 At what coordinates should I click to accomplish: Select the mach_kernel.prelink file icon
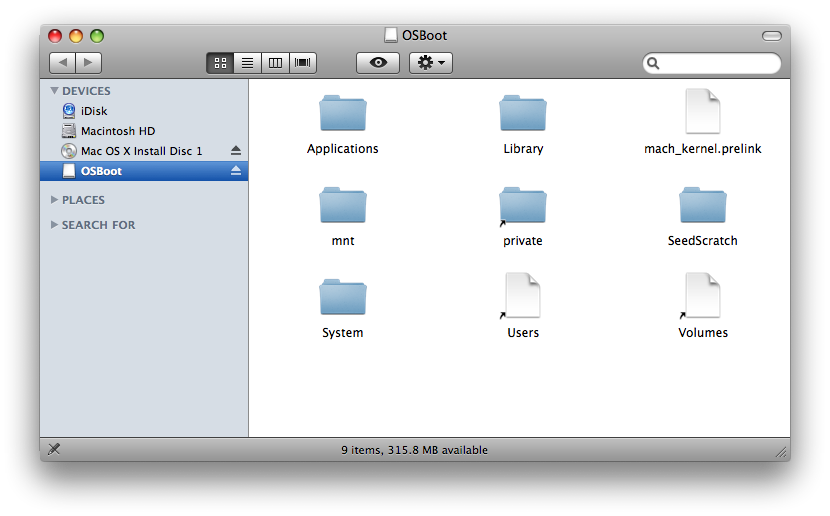click(703, 112)
